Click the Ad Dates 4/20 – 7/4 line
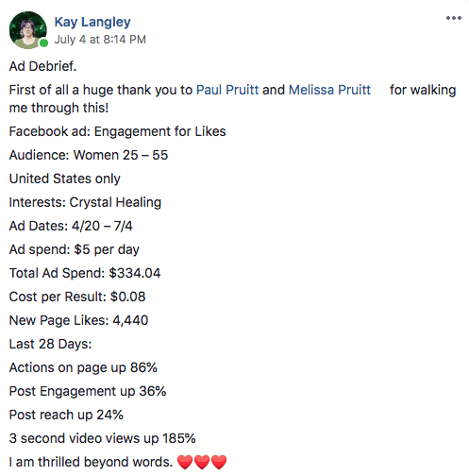Screen dimensions: 469x476 (71, 226)
